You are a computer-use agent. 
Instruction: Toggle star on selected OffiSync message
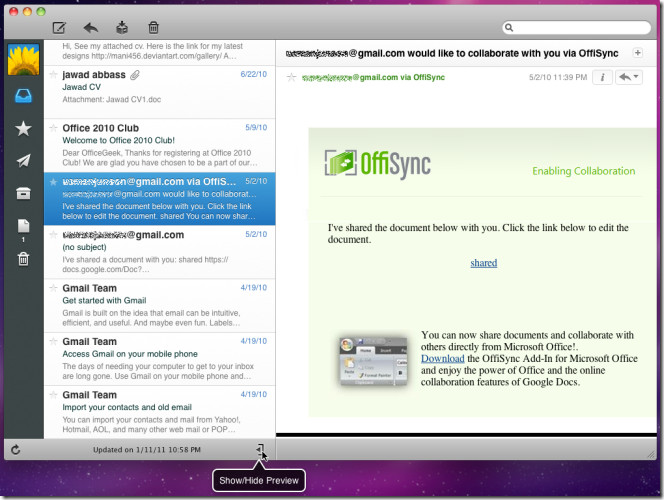(x=53, y=182)
